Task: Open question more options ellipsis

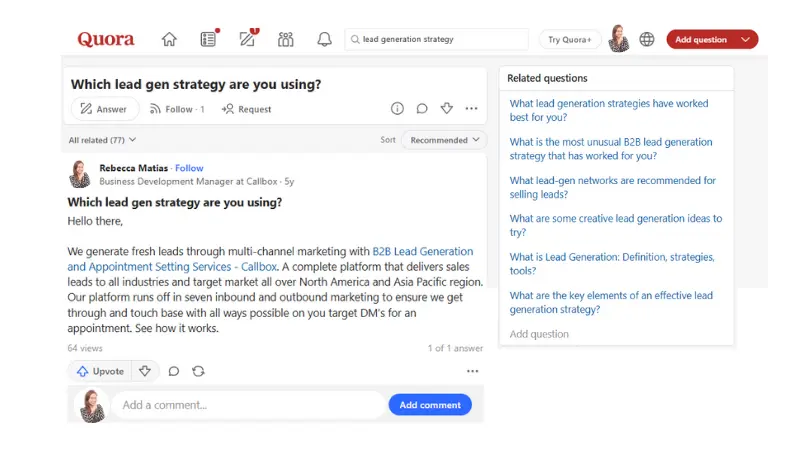Action: (471, 108)
